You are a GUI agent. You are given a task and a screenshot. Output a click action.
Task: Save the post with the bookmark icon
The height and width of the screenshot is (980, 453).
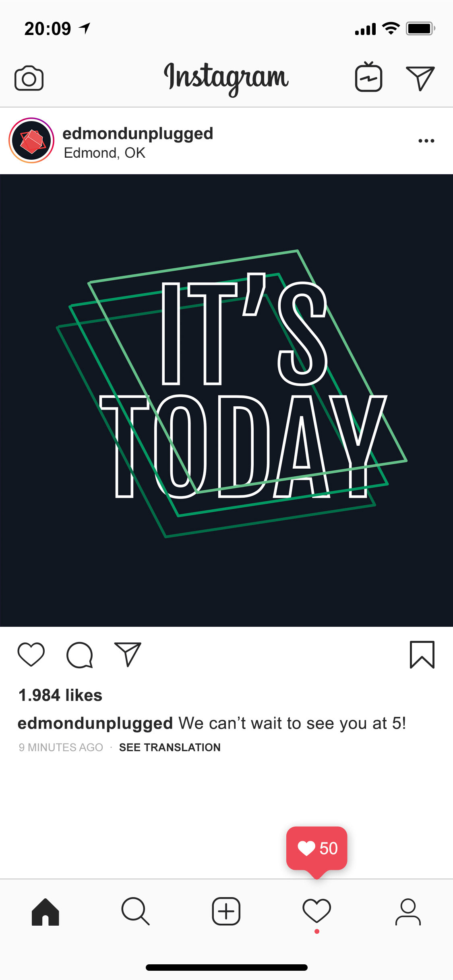coord(422,655)
